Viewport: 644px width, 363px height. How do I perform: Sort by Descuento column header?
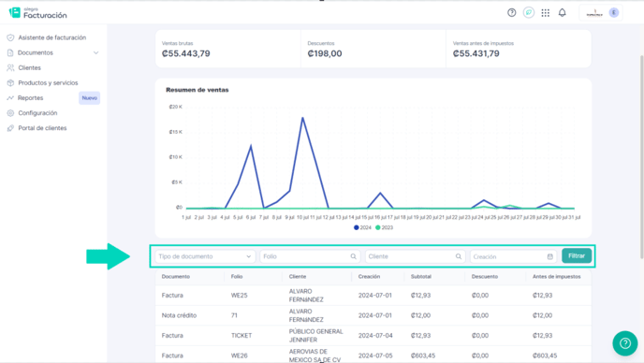(485, 276)
